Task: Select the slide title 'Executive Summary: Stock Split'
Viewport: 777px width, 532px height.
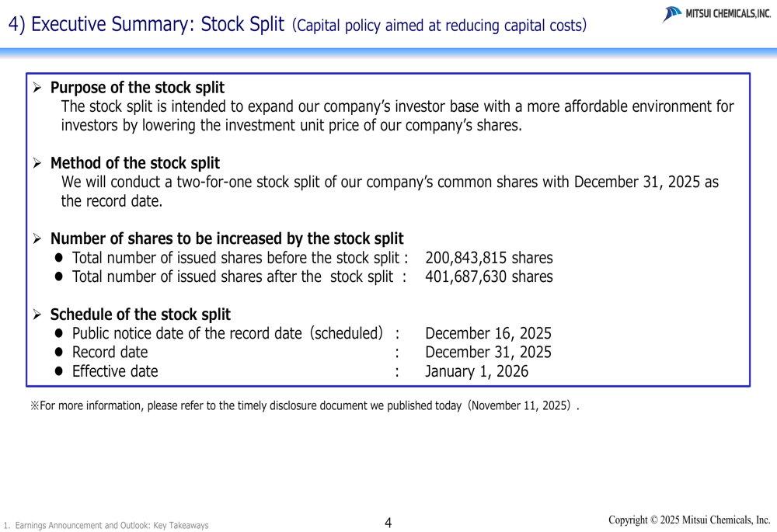Action: click(146, 24)
